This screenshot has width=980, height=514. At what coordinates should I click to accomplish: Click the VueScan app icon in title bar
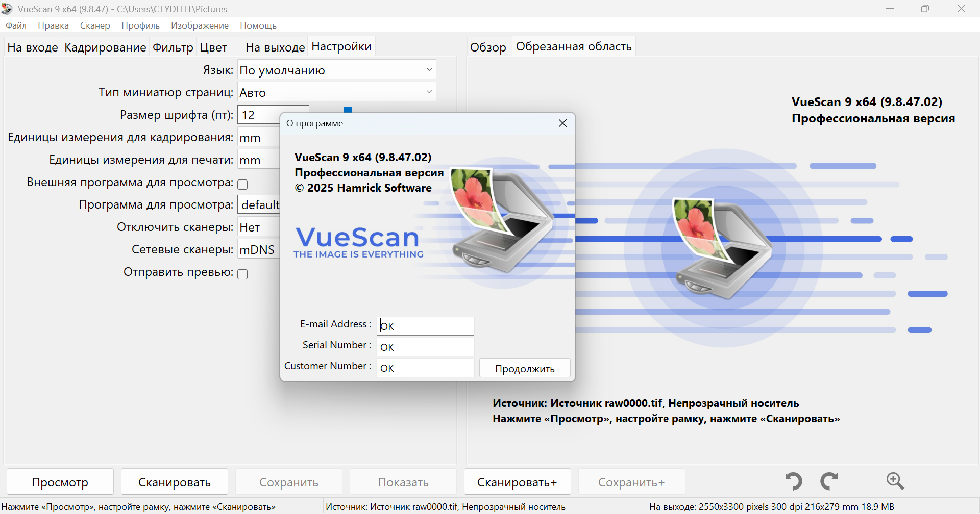click(7, 9)
